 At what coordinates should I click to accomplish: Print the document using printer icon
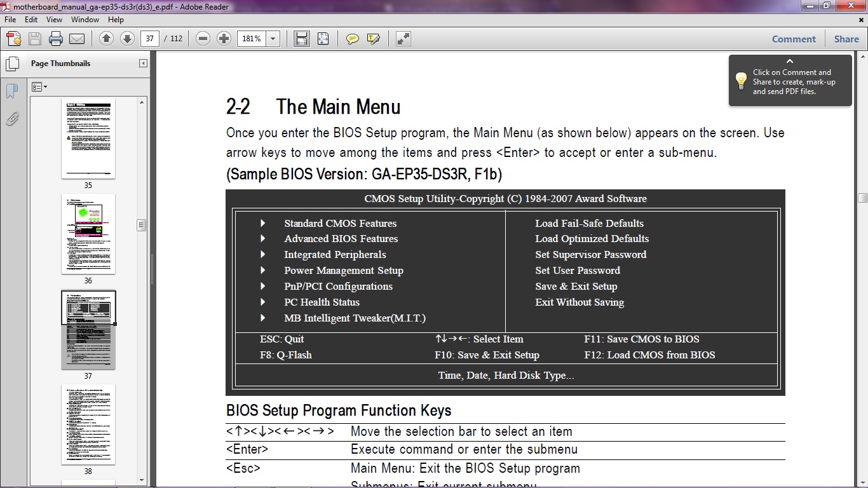(x=56, y=39)
